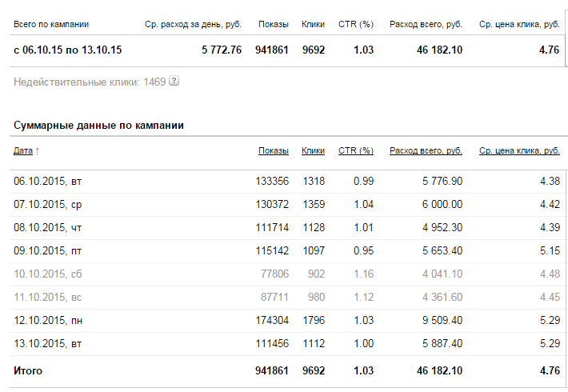
Task: Click the Дата ascending sort arrow
Action: tap(38, 151)
